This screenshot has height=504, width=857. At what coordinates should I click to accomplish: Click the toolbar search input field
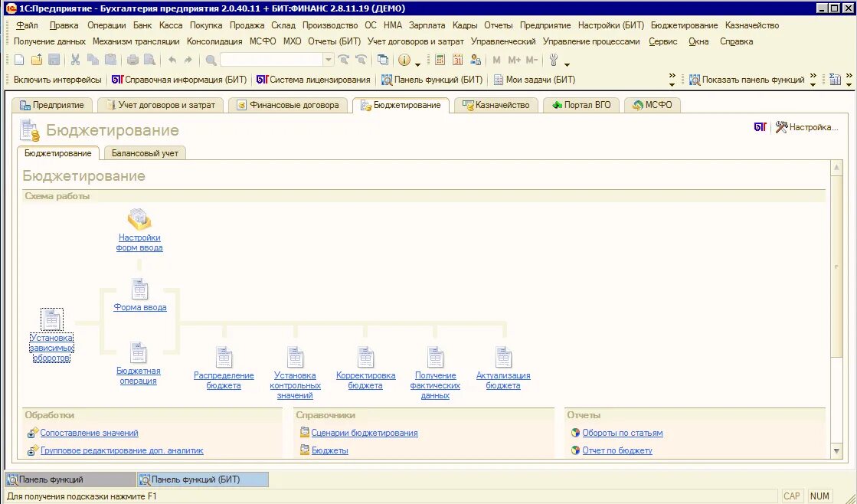pyautogui.click(x=272, y=61)
